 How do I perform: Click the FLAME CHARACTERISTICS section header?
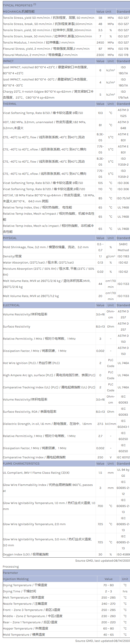21,463
